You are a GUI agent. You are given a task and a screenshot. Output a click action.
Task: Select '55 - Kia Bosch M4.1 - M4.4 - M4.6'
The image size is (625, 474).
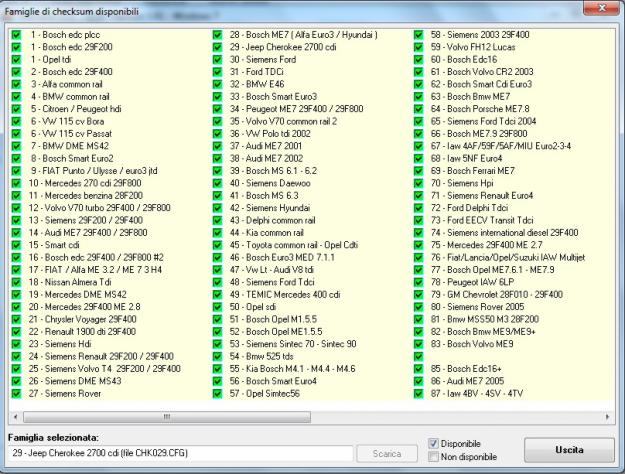click(x=292, y=369)
